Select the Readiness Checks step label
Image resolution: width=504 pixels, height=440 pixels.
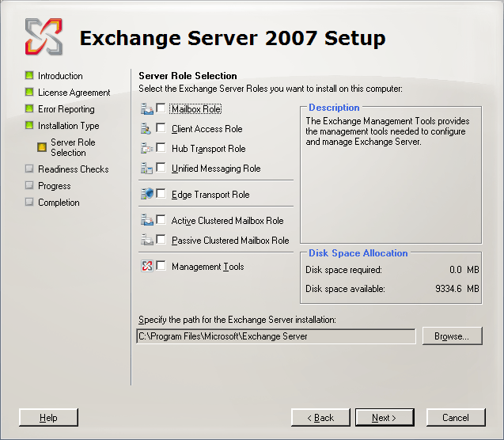click(74, 169)
